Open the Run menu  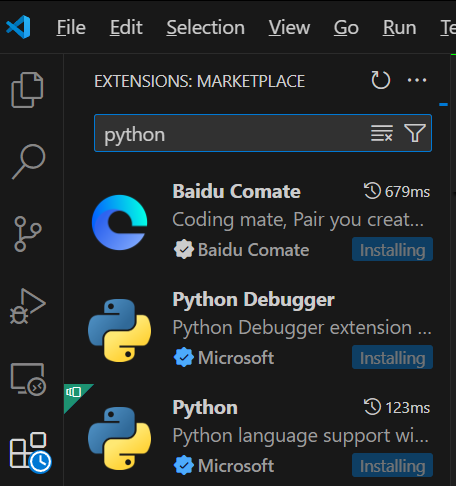(399, 27)
